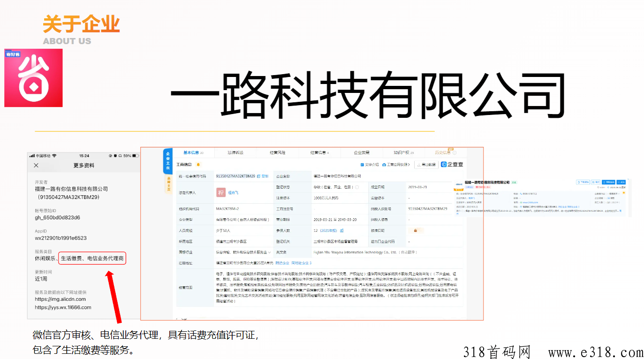644x359 pixels.
Task: Switch to the 法律诉讼 tab
Action: (x=235, y=153)
